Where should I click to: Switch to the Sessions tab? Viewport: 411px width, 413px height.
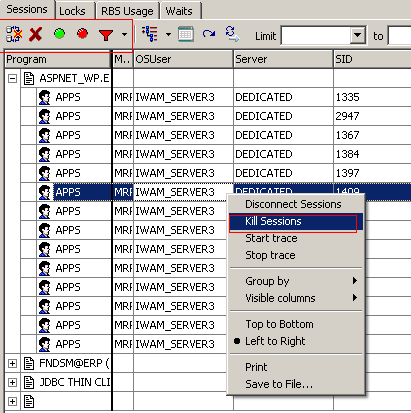click(x=27, y=9)
